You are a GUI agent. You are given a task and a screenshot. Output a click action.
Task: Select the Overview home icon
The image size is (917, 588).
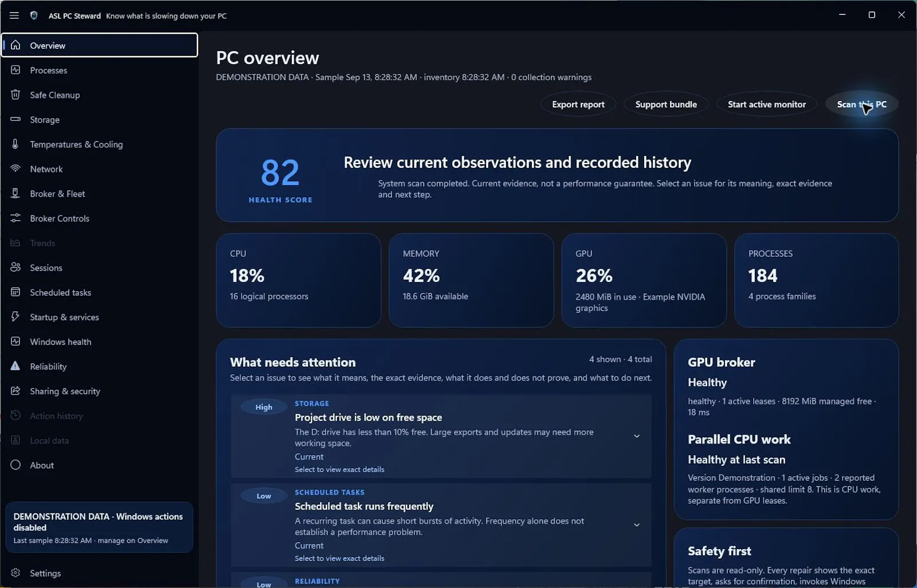[15, 45]
